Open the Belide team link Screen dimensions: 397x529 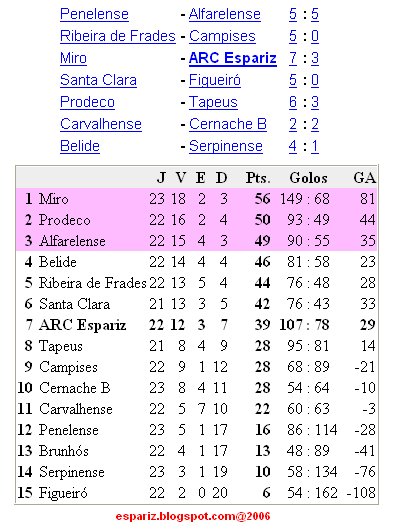pos(80,146)
